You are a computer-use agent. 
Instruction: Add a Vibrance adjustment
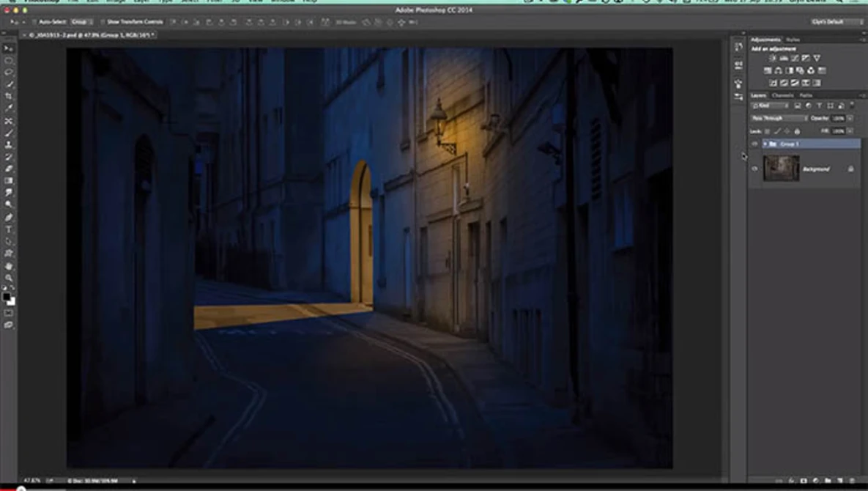(817, 58)
